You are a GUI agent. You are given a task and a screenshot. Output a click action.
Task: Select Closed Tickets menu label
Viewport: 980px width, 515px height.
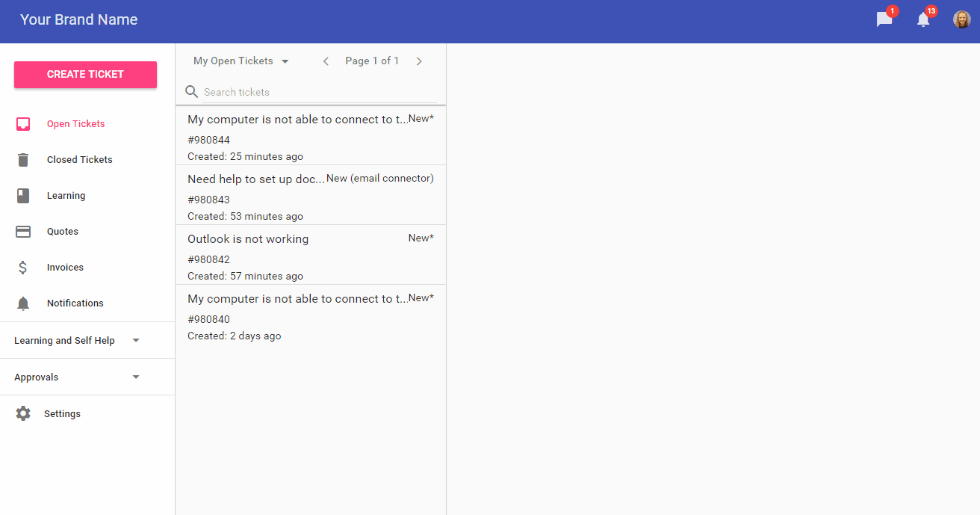80,160
